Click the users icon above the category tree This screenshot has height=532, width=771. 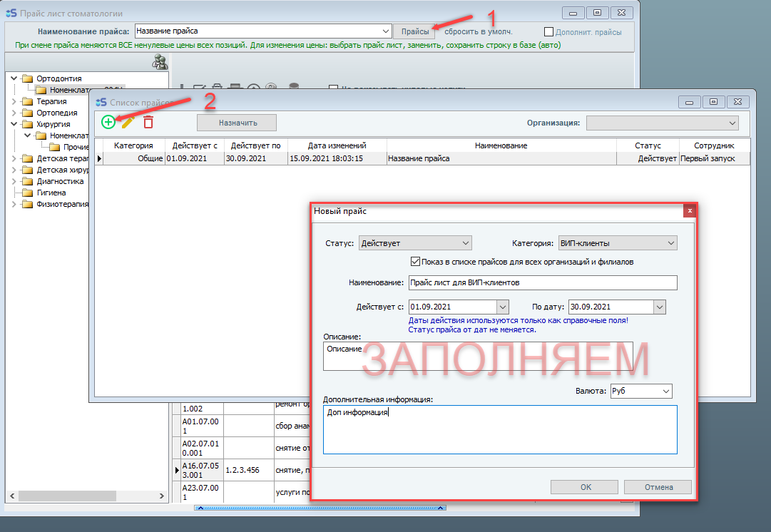(x=160, y=63)
